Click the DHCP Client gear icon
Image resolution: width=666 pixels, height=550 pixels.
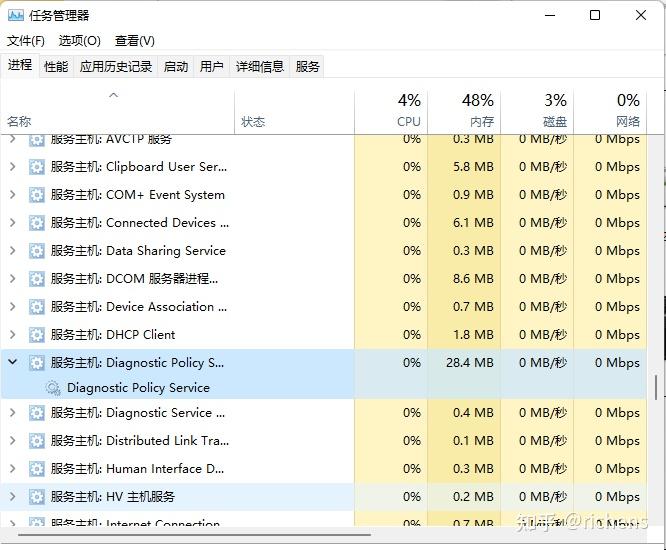37,335
